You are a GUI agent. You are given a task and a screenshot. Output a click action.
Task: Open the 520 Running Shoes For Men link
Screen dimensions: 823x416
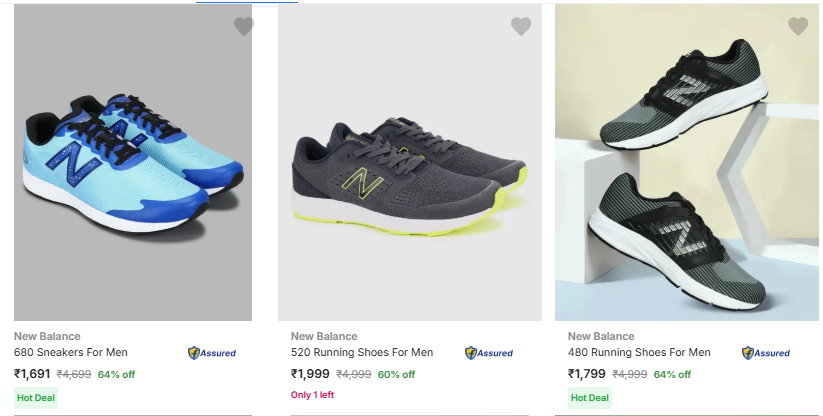click(362, 352)
